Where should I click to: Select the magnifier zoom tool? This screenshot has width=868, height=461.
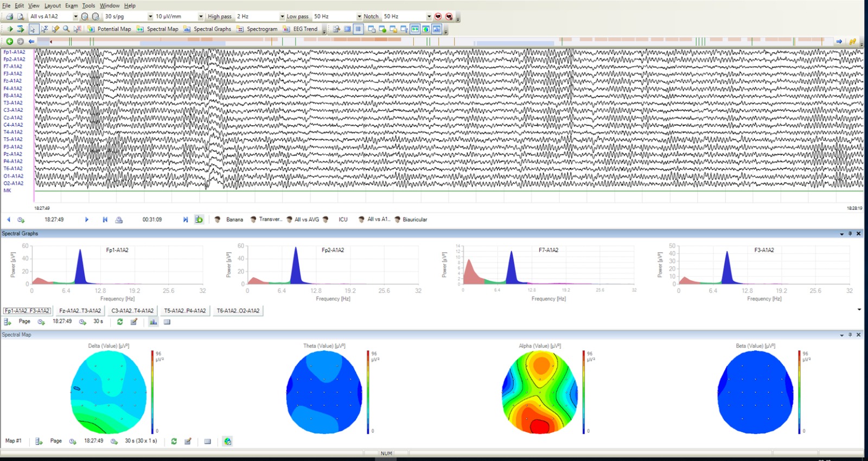point(66,29)
